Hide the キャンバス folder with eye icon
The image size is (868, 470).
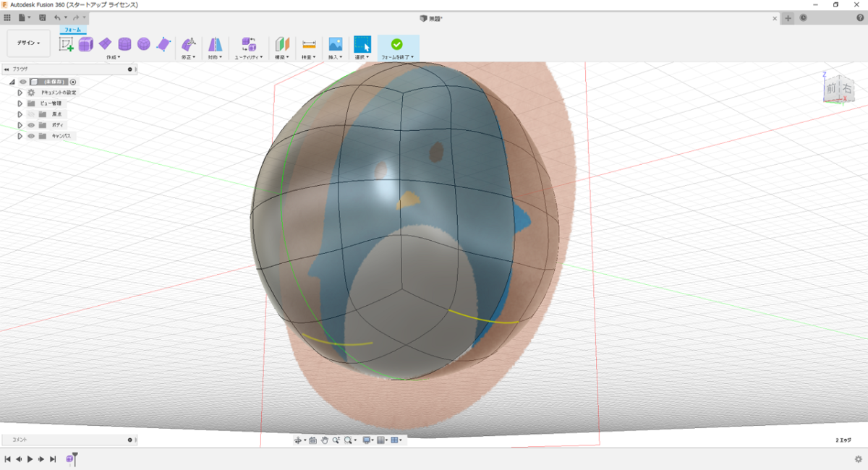point(31,136)
